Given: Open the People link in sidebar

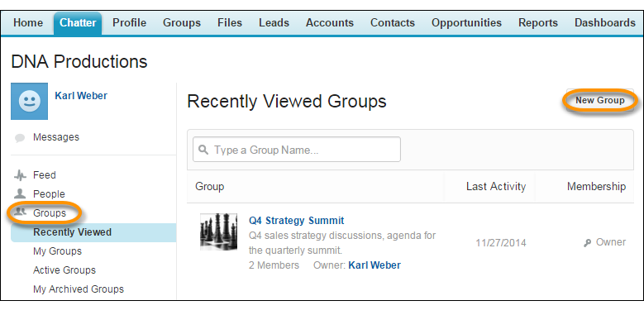Looking at the screenshot, I should [x=49, y=193].
